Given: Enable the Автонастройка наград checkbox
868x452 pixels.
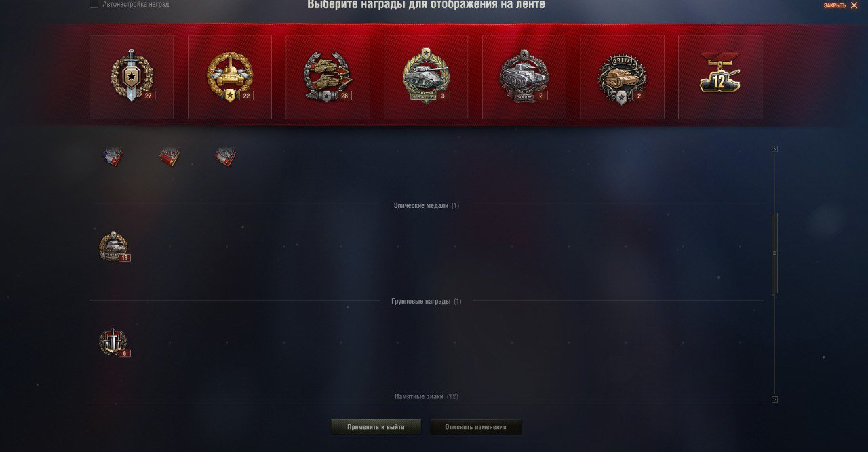Looking at the screenshot, I should point(94,4).
